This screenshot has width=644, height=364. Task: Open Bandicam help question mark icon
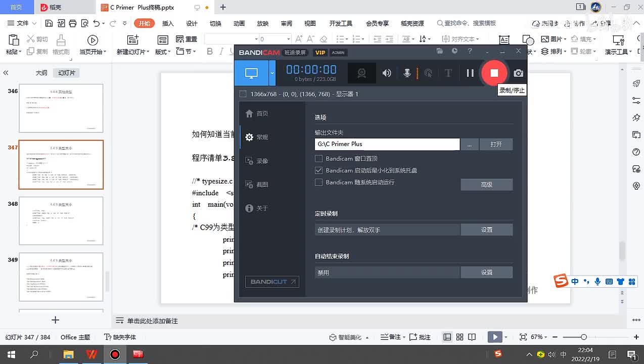(470, 51)
